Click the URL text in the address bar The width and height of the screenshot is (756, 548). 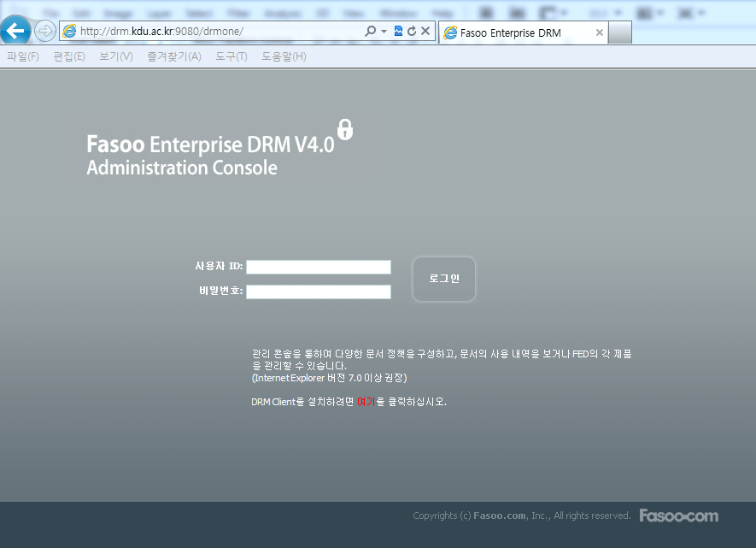[161, 32]
